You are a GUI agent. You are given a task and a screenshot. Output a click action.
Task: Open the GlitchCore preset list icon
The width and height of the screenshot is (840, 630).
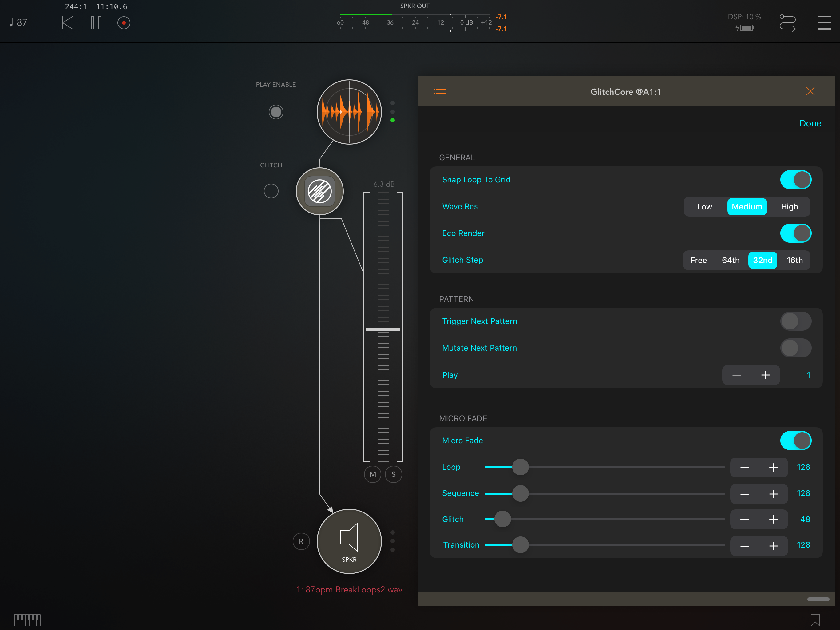tap(439, 91)
